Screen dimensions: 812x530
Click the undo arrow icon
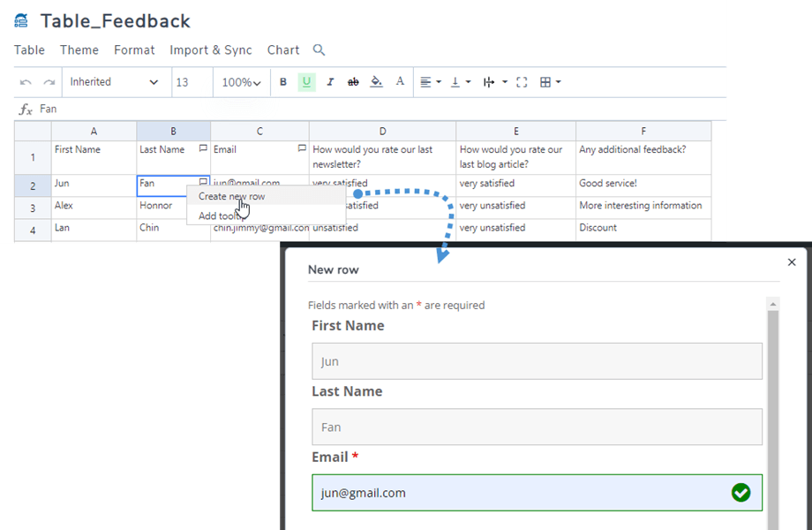coord(26,82)
